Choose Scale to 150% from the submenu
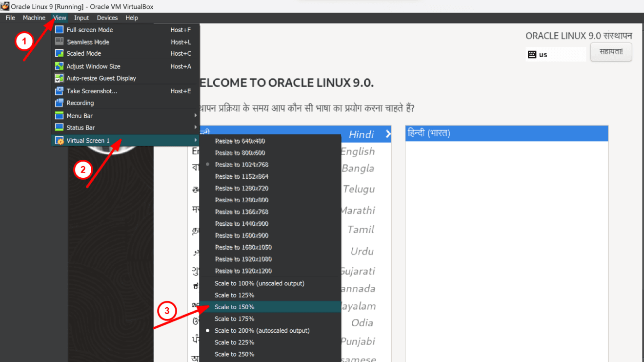This screenshot has height=362, width=644. click(234, 307)
